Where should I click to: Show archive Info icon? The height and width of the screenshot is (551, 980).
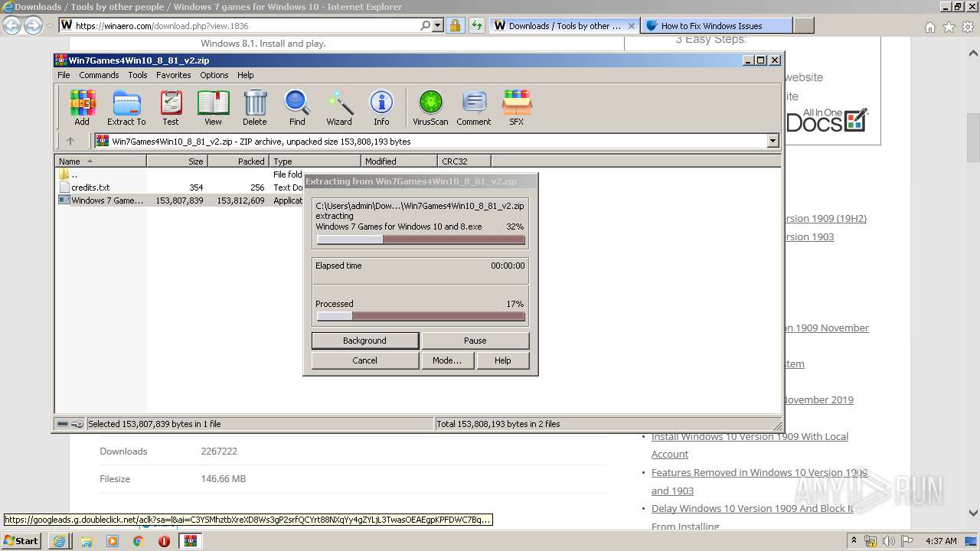(381, 107)
